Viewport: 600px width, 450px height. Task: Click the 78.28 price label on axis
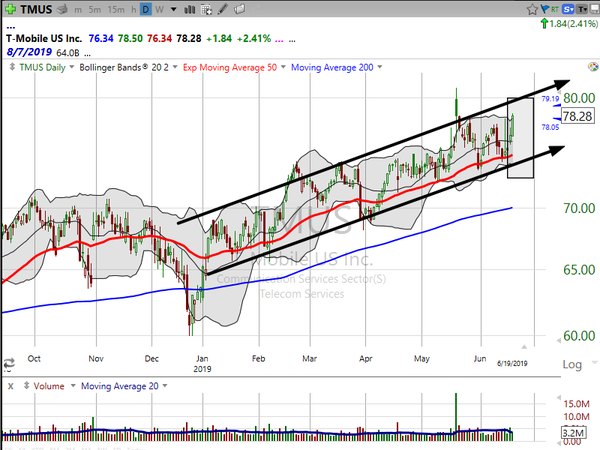click(577, 116)
